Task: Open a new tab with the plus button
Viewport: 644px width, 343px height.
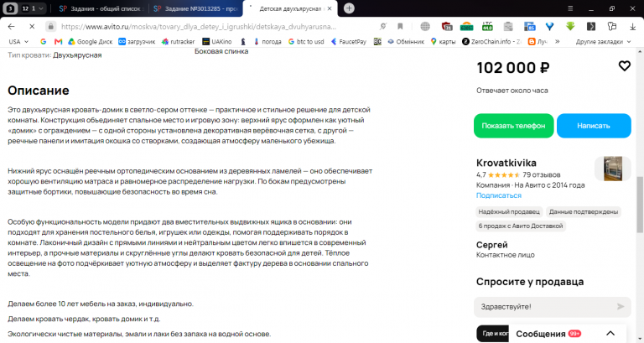Action: (349, 8)
